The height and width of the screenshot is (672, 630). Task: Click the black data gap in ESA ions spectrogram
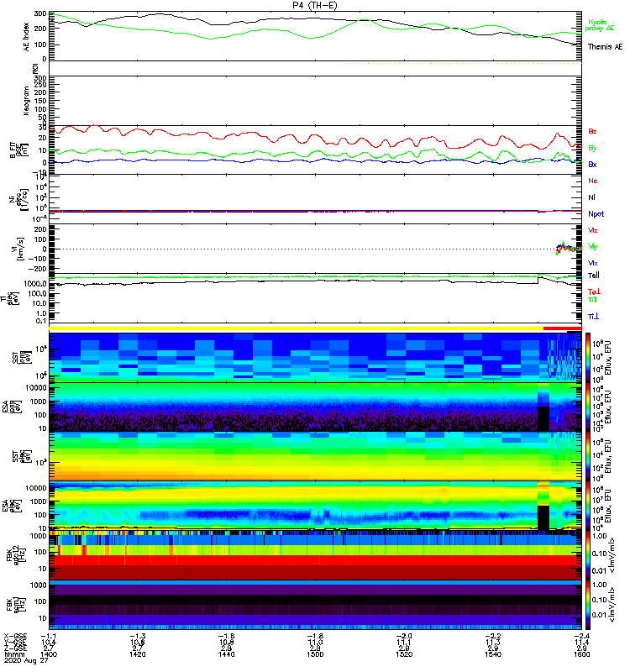pyautogui.click(x=543, y=418)
